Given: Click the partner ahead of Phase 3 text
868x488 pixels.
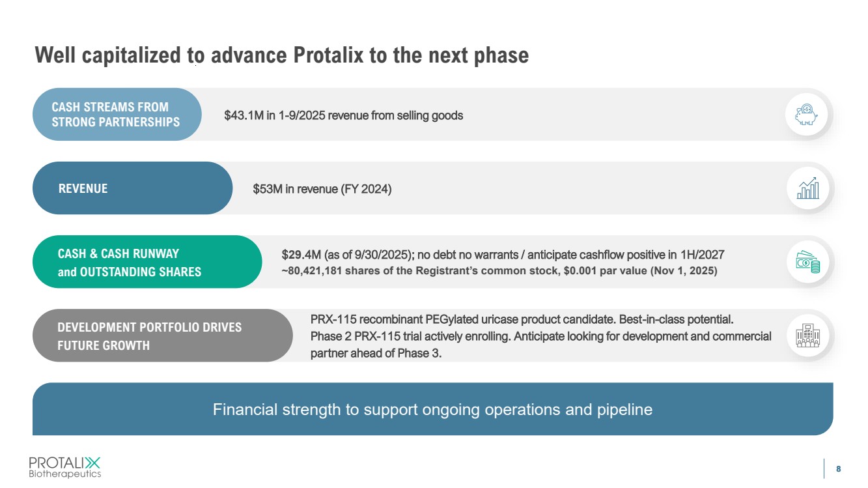Looking at the screenshot, I should point(376,353).
